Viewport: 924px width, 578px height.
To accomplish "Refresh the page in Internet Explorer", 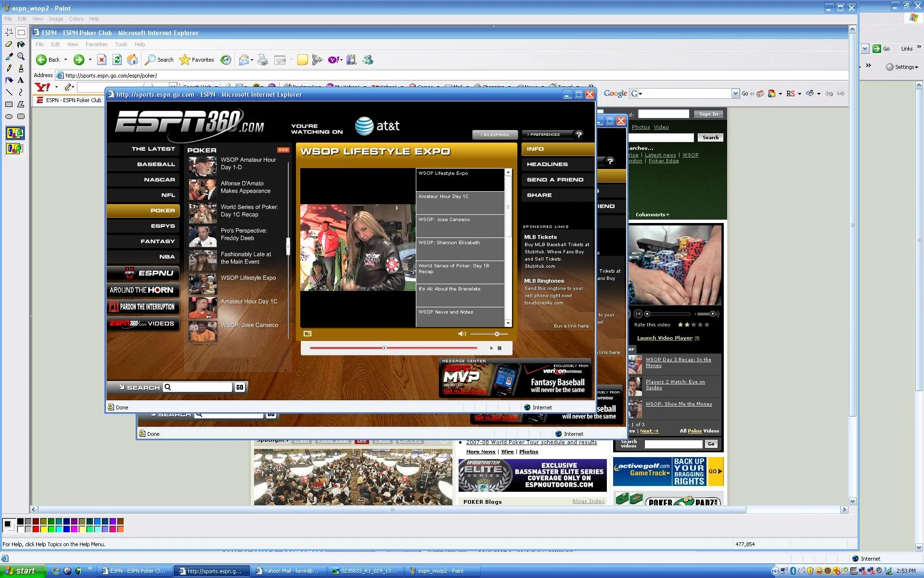I will pos(117,60).
